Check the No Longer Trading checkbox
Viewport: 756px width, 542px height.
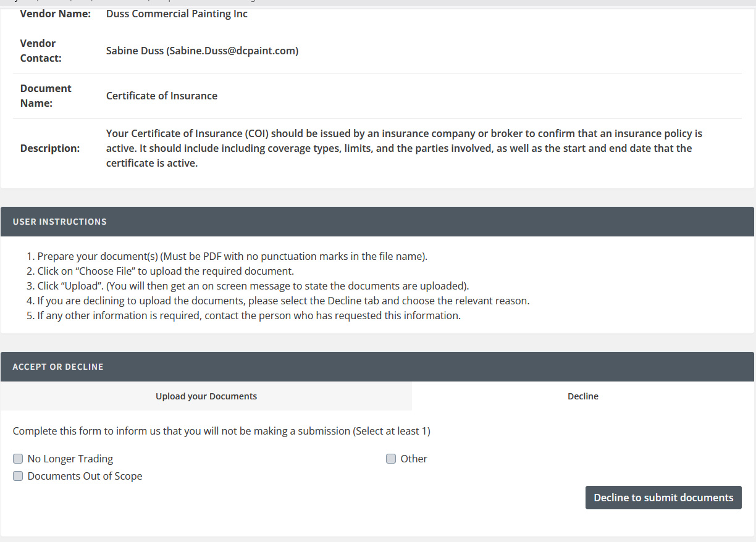[x=19, y=459]
